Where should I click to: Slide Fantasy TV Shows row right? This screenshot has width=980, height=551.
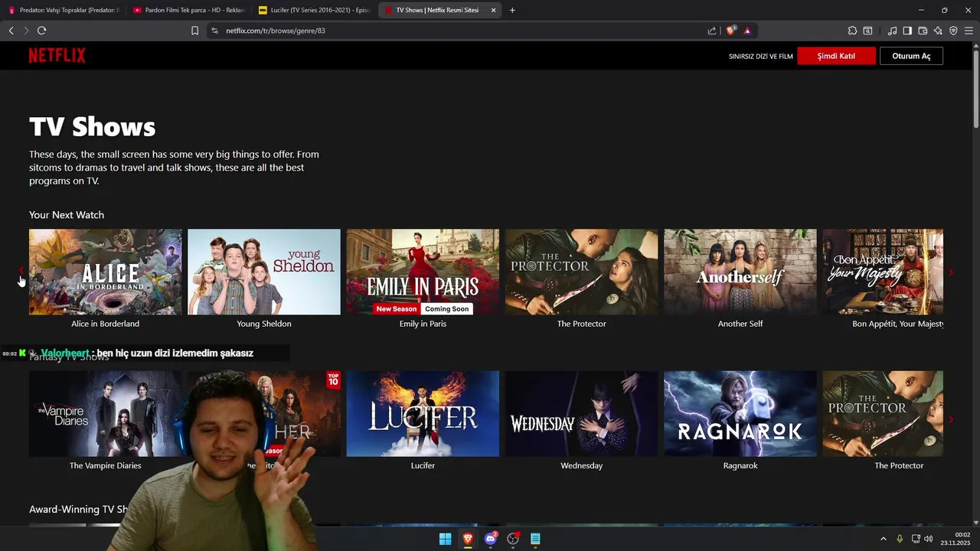pos(951,419)
